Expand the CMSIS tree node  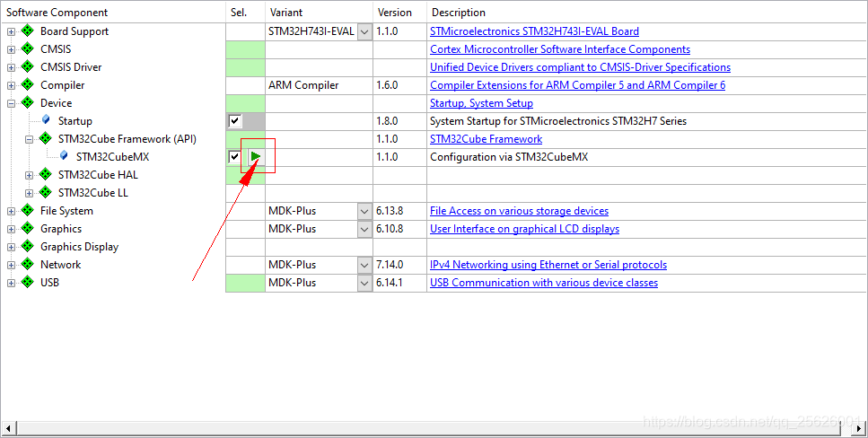click(11, 50)
